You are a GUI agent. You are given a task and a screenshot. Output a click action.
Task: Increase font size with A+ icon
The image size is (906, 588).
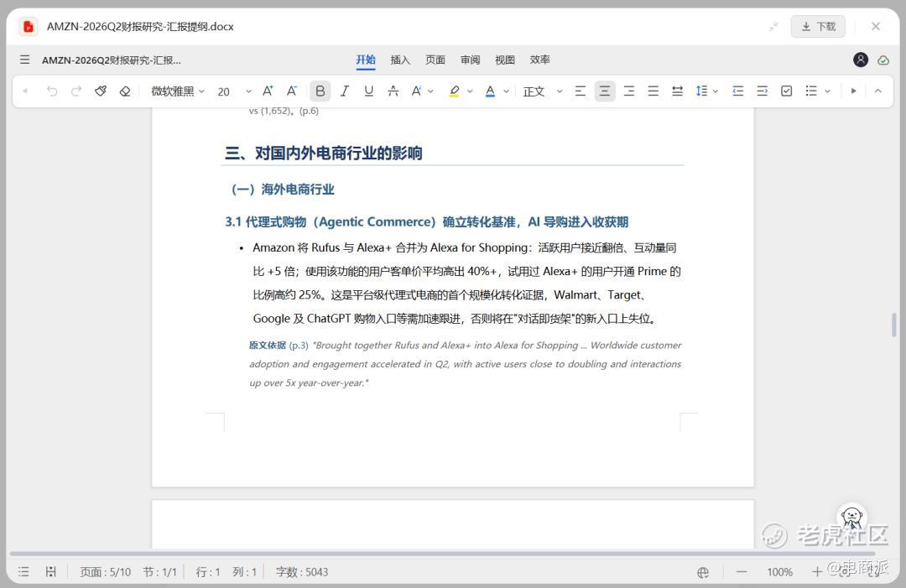click(x=268, y=91)
